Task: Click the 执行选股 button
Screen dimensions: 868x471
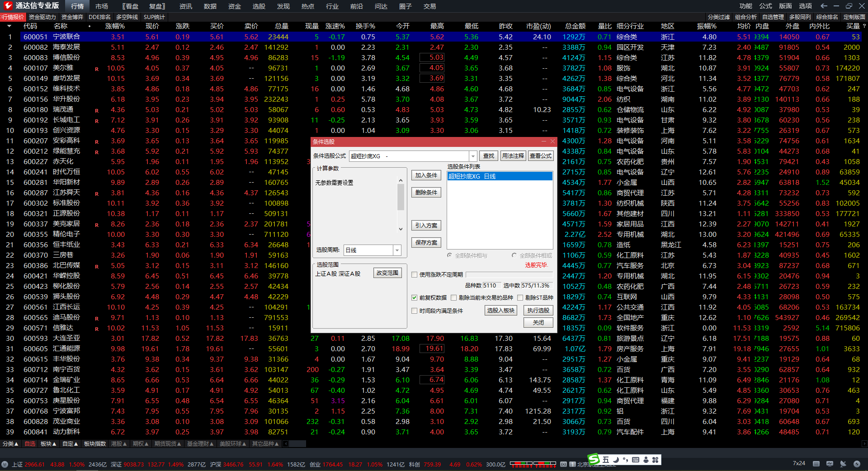Action: coord(538,311)
